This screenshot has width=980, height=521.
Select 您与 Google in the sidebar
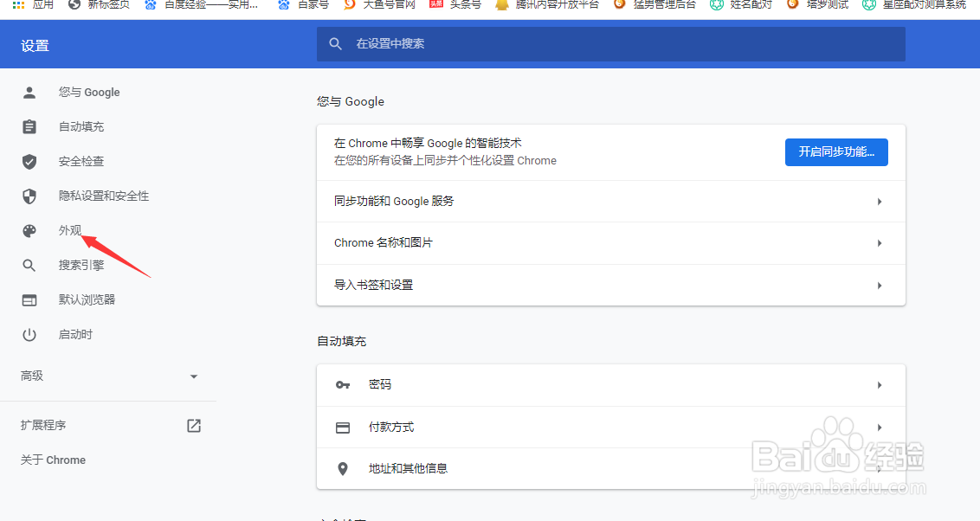[x=89, y=93]
